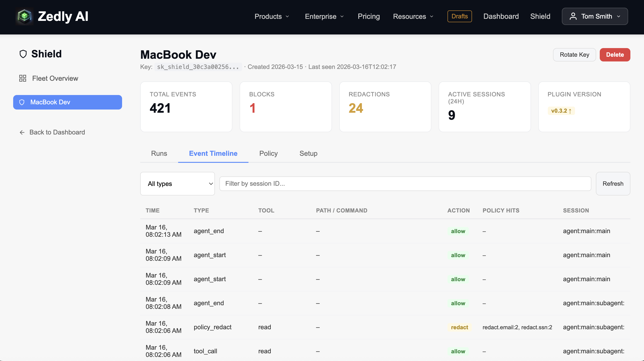644x361 pixels.
Task: Focus the Filter by session ID field
Action: [405, 184]
